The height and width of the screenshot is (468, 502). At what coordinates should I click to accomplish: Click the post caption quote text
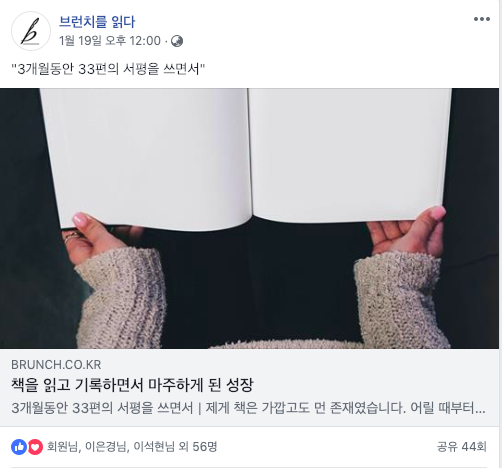tap(108, 69)
